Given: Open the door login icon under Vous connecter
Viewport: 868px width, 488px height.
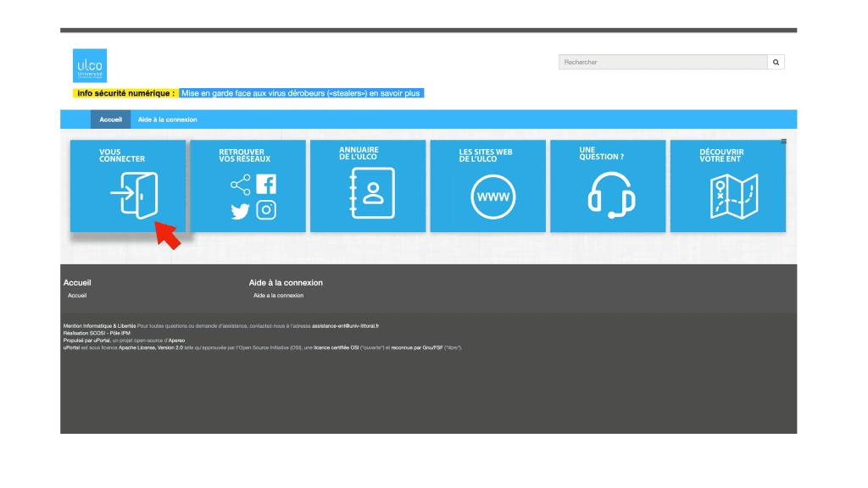Looking at the screenshot, I should (135, 195).
